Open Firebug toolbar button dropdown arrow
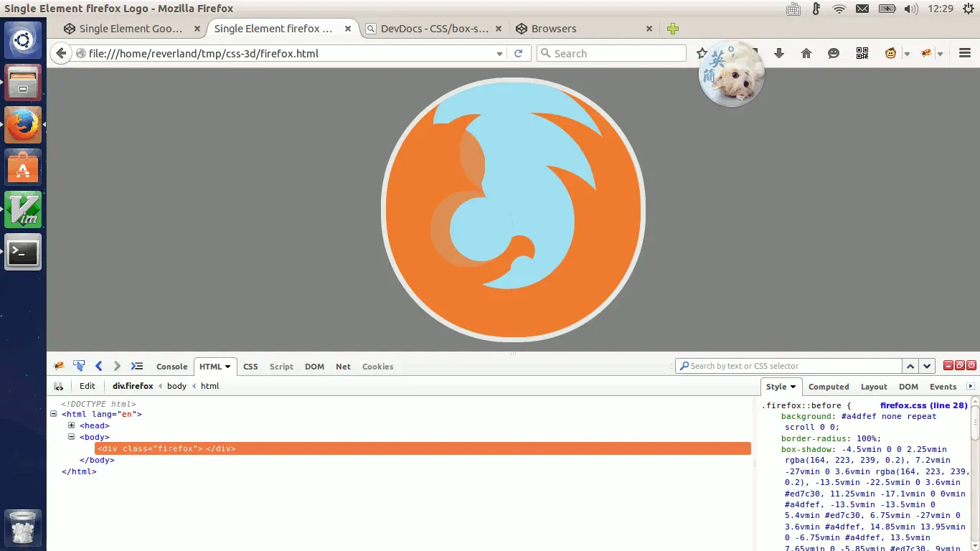This screenshot has width=980, height=551. tap(940, 54)
